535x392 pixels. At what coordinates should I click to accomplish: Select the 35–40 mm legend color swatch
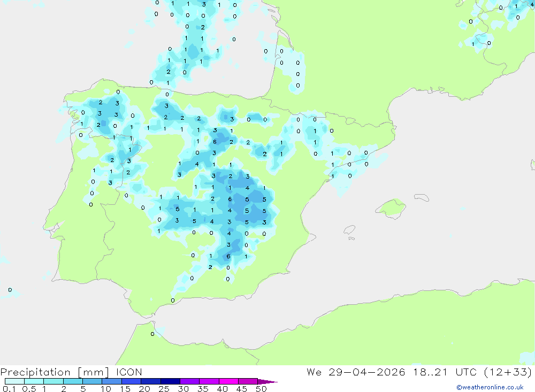coord(209,381)
